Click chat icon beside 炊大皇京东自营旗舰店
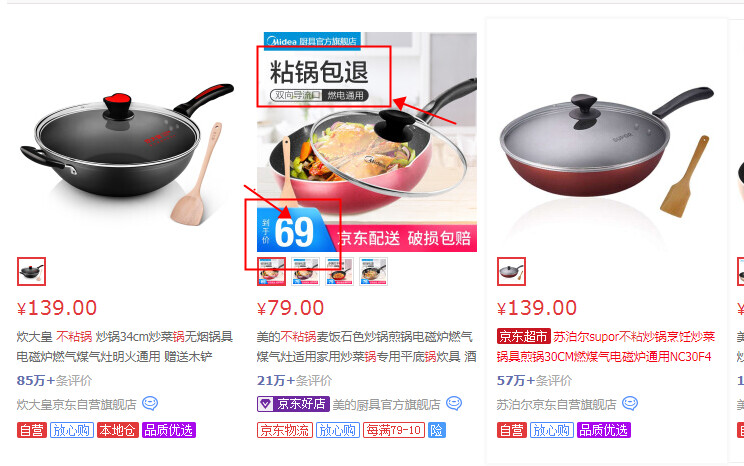744x466 pixels. [x=150, y=403]
